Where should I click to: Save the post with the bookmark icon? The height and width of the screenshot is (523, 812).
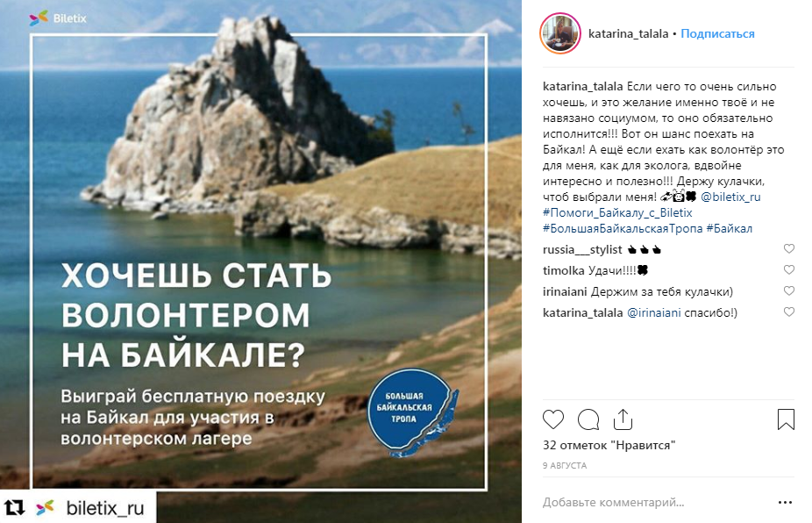pos(786,419)
